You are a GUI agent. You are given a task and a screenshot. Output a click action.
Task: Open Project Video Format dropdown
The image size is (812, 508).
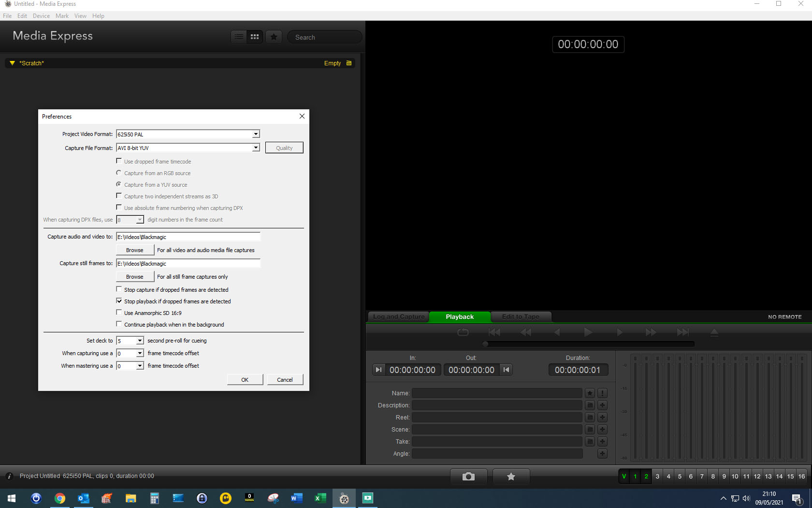coord(256,134)
